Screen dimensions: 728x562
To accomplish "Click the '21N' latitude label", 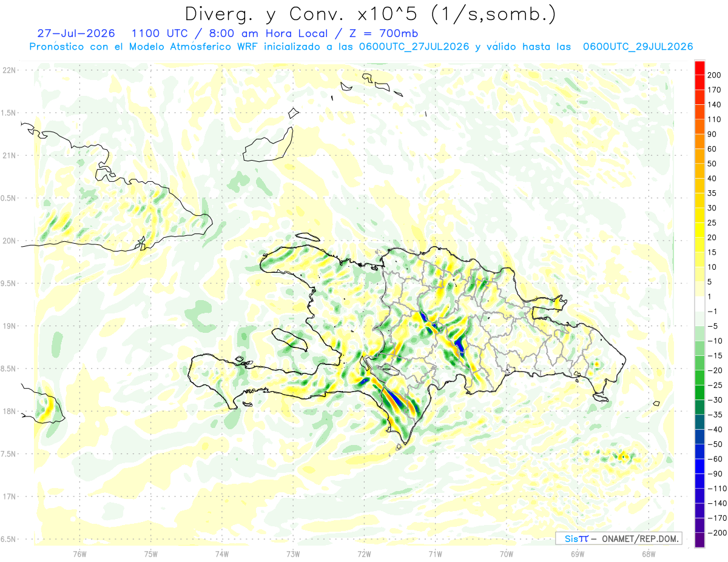I will (9, 155).
